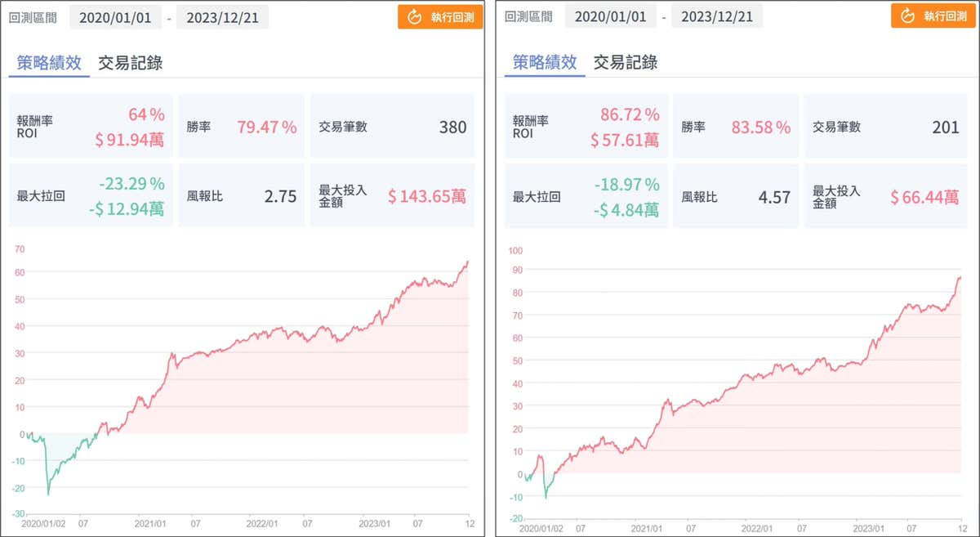The image size is (980, 537).
Task: Click the refresh icon in the right 執行回測 button
Action: pos(909,16)
